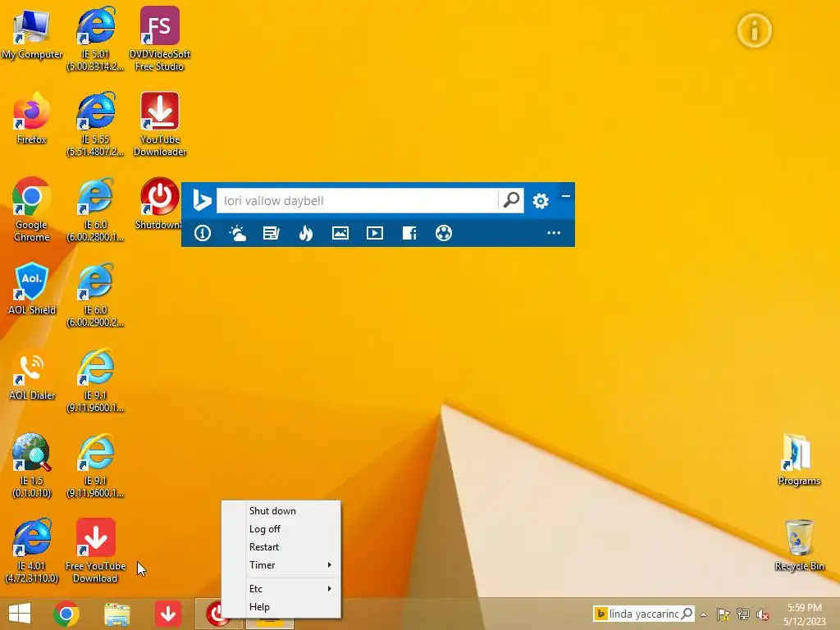The width and height of the screenshot is (840, 630).
Task: Launch Firefox from the desktop
Action: tap(32, 119)
